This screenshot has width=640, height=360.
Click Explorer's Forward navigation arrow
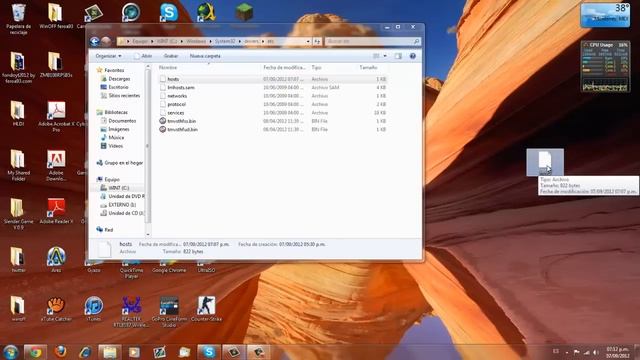click(106, 41)
